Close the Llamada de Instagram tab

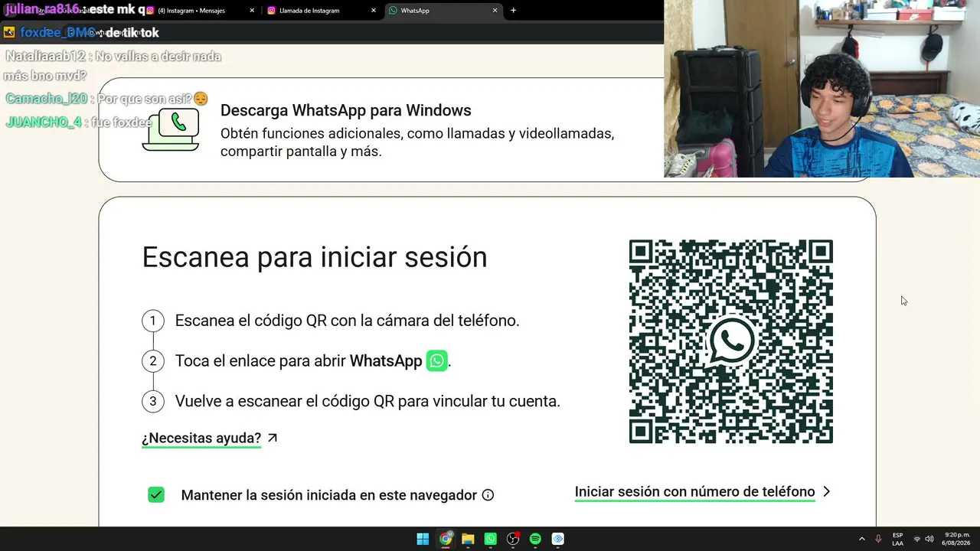pyautogui.click(x=374, y=11)
